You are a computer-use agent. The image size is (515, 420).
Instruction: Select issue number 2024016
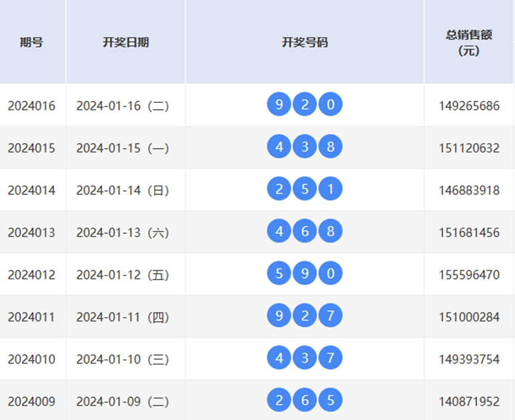tap(32, 106)
